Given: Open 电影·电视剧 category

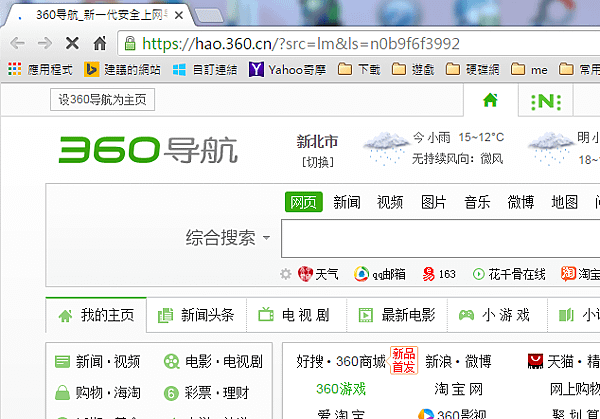Looking at the screenshot, I should [x=213, y=362].
